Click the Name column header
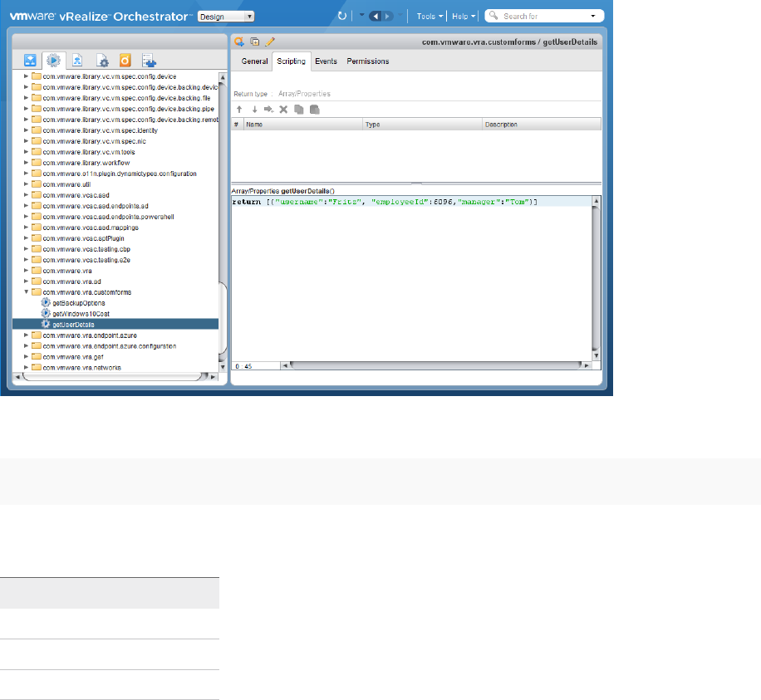Image resolution: width=761 pixels, height=700 pixels. (302, 125)
